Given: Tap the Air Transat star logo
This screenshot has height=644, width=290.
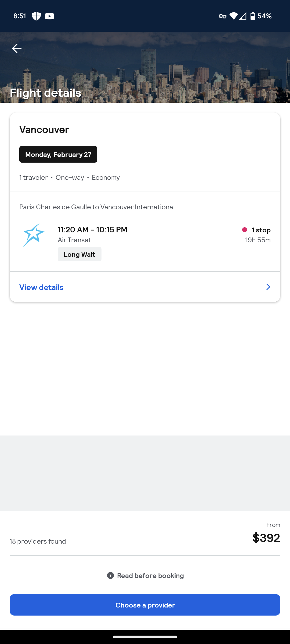Looking at the screenshot, I should [x=34, y=235].
